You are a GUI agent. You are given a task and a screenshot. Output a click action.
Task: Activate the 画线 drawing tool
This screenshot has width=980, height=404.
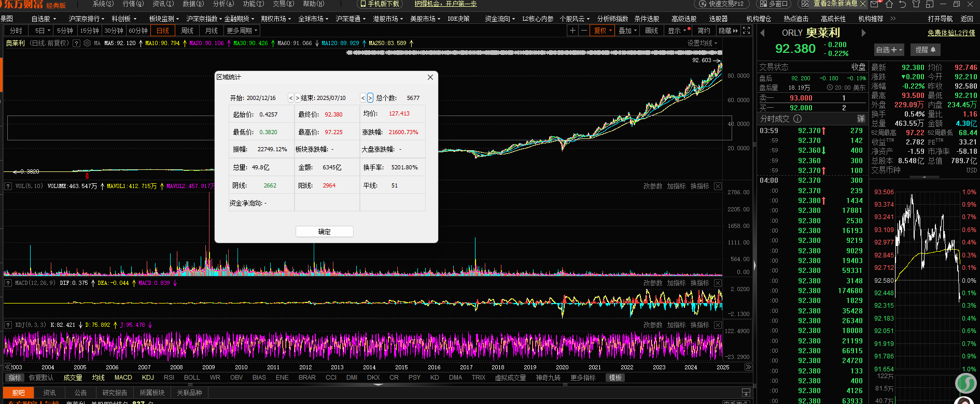[x=652, y=31]
